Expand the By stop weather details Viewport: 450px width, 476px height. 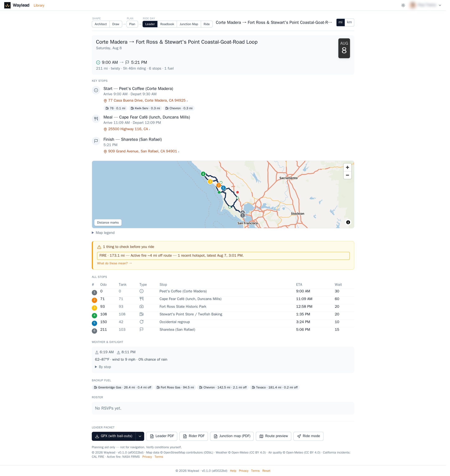104,370
